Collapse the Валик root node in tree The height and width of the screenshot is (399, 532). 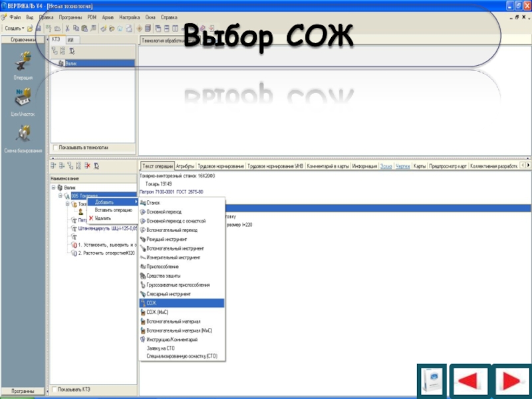(53, 188)
